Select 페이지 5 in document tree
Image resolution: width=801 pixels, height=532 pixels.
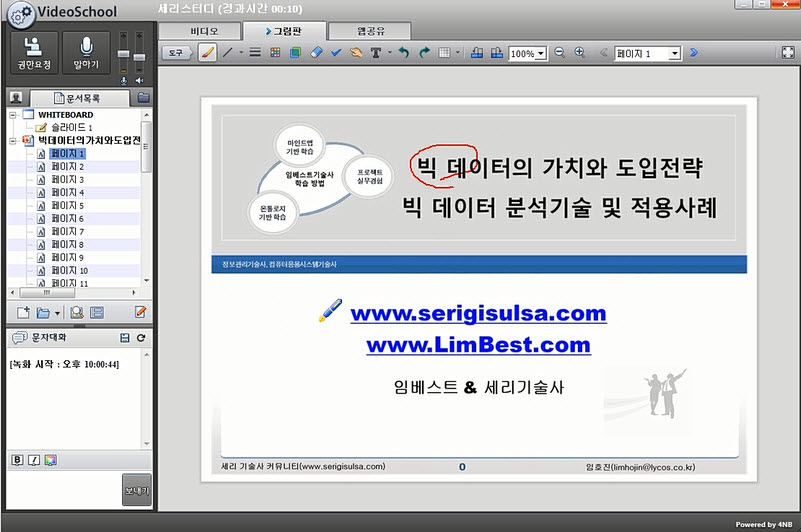(67, 205)
